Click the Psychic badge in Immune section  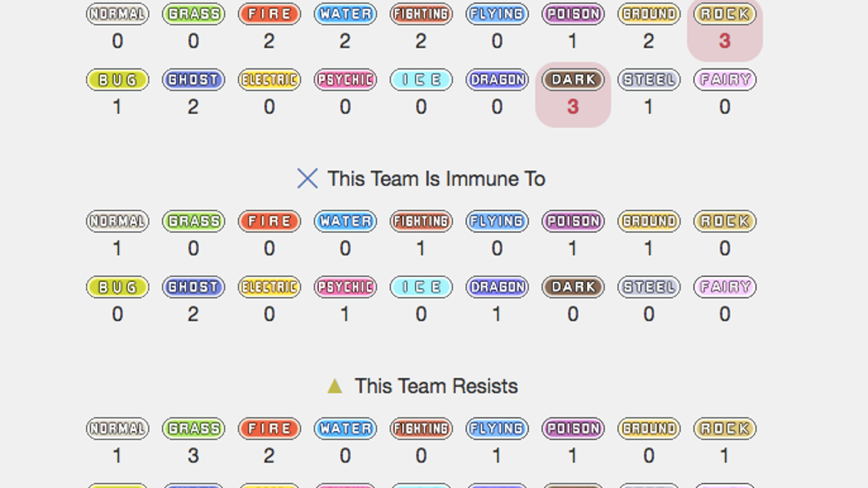coord(345,287)
